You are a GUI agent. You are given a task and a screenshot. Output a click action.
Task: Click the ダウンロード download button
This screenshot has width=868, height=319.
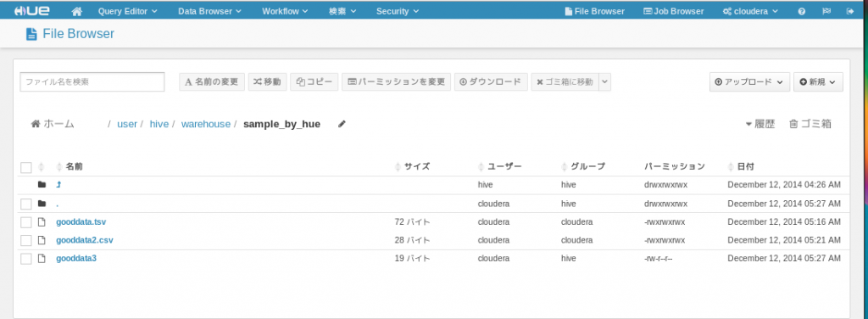491,82
